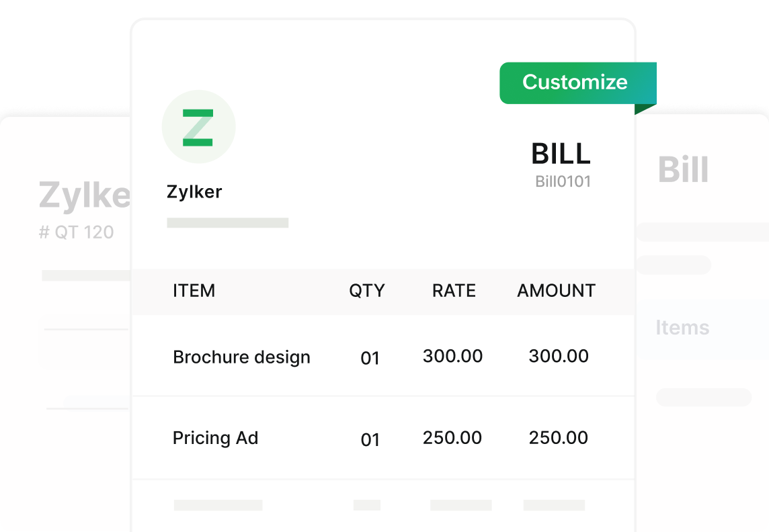The height and width of the screenshot is (532, 769).
Task: Click the BILL heading text
Action: [x=561, y=153]
